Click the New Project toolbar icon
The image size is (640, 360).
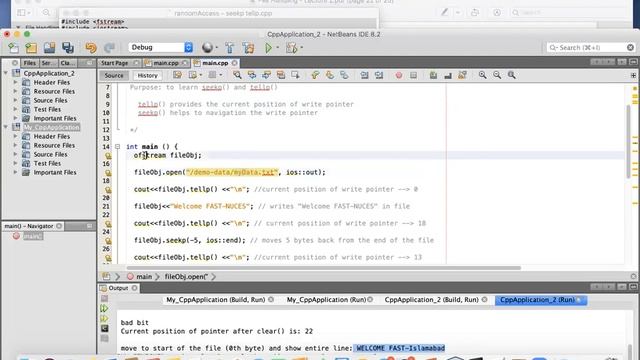coord(31,48)
